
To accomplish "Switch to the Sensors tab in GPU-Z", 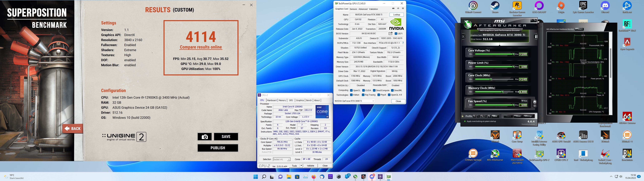I will pyautogui.click(x=353, y=9).
